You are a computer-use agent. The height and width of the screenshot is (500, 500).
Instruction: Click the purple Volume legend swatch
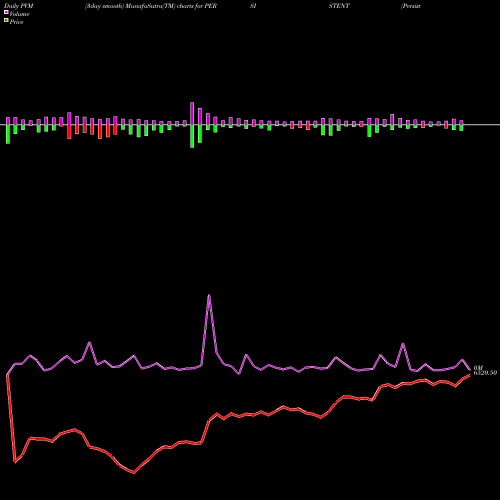[x=6, y=12]
